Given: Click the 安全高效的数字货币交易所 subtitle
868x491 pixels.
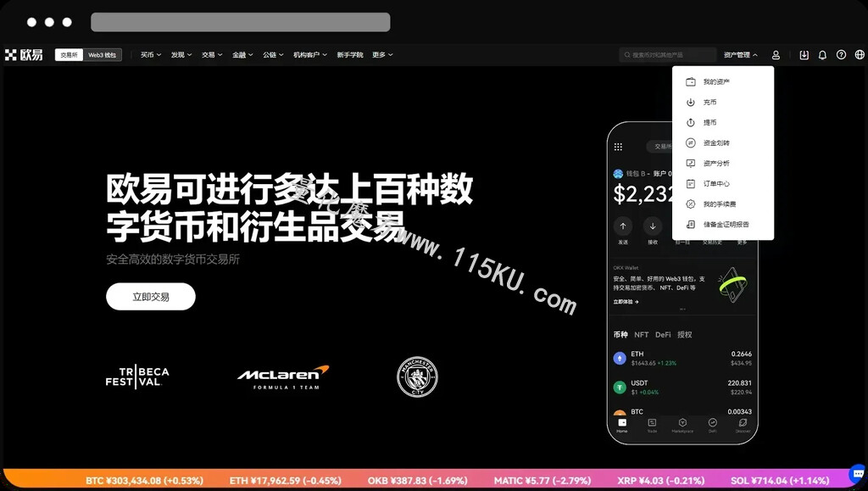Looking at the screenshot, I should click(173, 259).
